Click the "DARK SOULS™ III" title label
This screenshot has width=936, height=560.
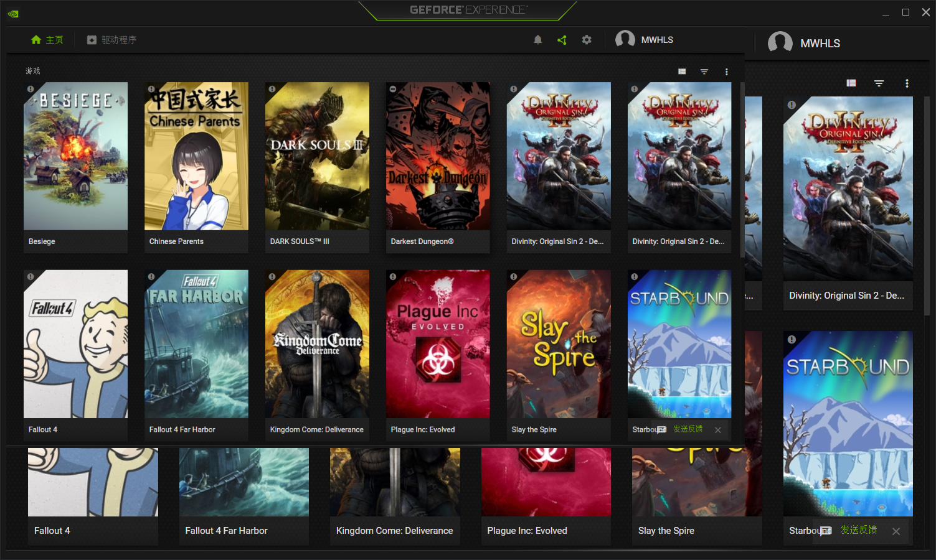(x=300, y=241)
